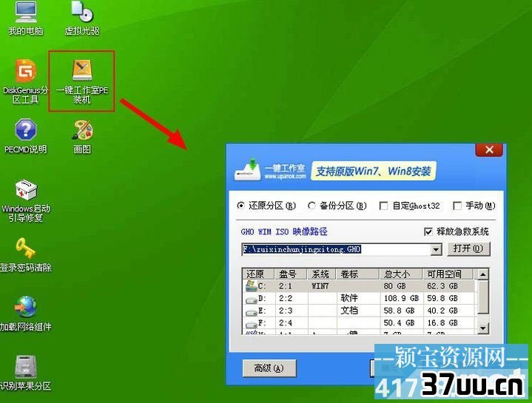Image resolution: width=532 pixels, height=403 pixels.
Task: Open the 加载网络组件 globe icon
Action: (x=26, y=314)
